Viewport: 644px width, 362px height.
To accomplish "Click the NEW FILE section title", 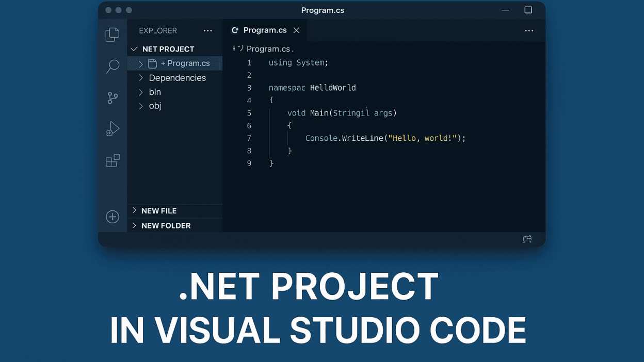I will [x=159, y=211].
